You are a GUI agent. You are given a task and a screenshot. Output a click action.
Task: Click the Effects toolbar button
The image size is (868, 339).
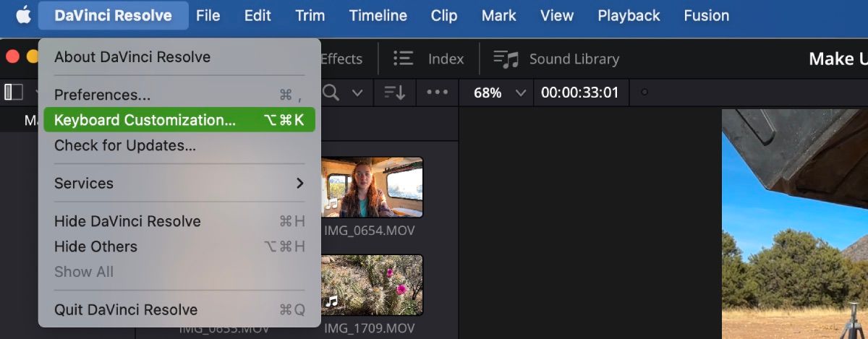(341, 59)
